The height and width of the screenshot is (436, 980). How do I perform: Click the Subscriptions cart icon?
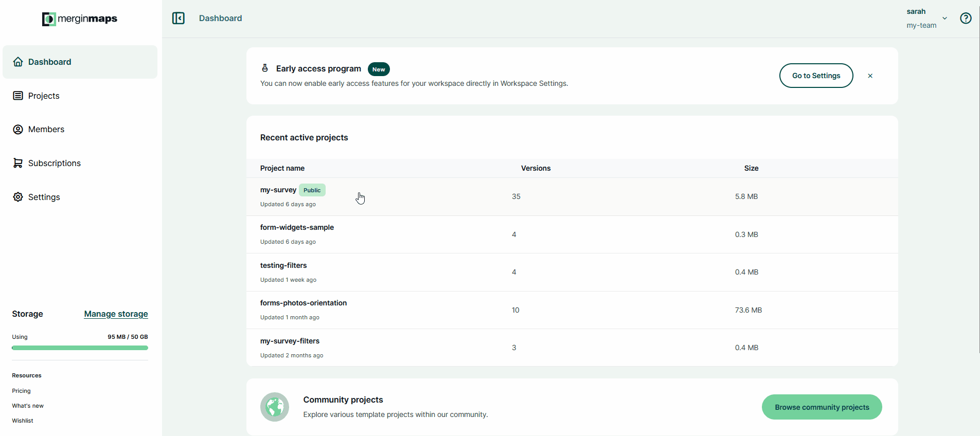tap(18, 163)
